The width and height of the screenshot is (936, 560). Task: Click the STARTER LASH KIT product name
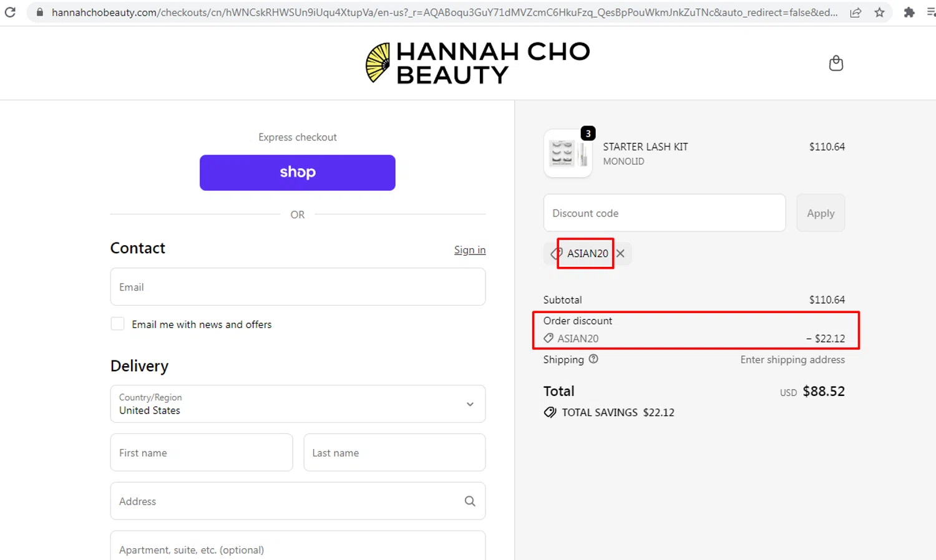645,147
